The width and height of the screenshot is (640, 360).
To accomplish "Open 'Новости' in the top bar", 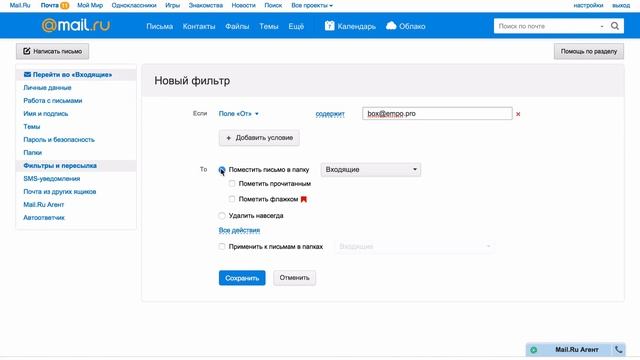I will click(x=244, y=5).
